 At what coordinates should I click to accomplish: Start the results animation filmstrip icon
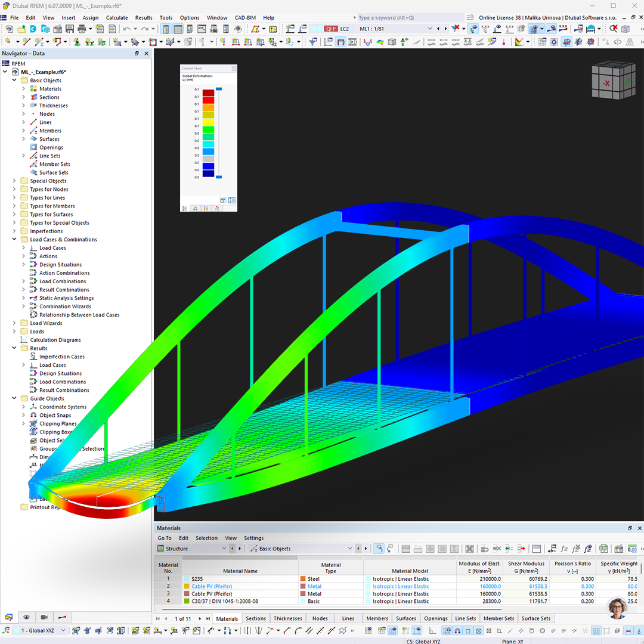[x=352, y=42]
